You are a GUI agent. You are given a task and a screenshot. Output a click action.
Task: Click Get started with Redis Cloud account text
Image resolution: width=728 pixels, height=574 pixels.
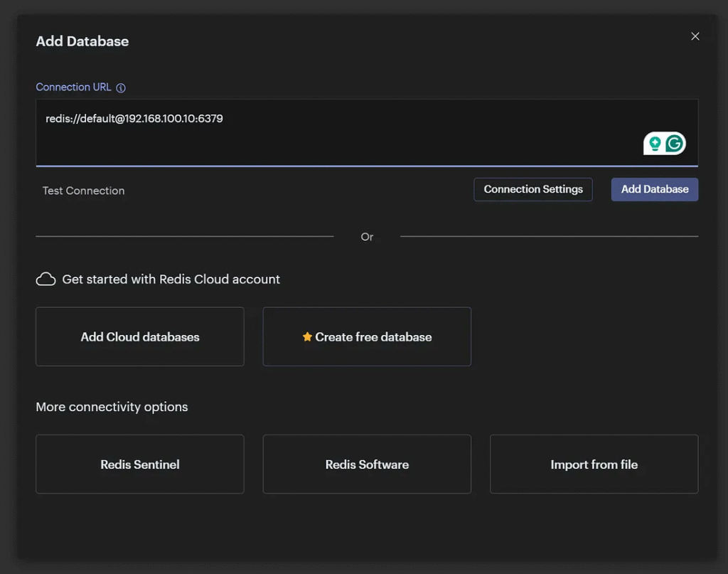[x=171, y=280]
